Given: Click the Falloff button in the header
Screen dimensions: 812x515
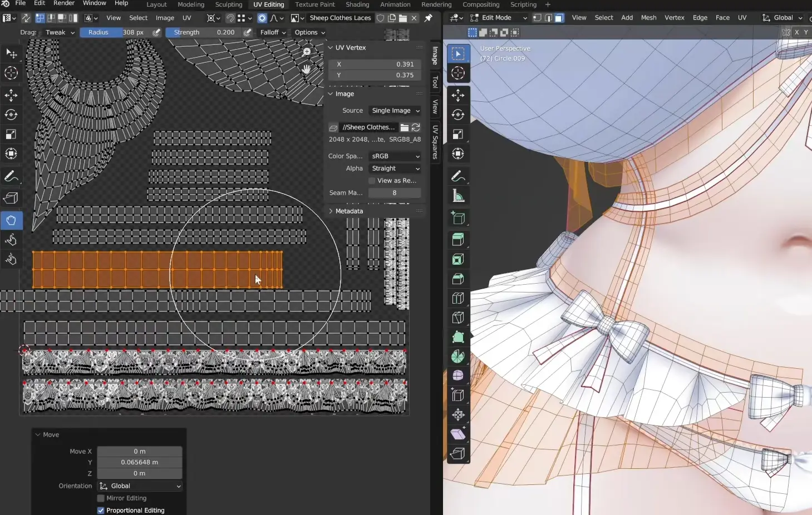Looking at the screenshot, I should click(273, 32).
